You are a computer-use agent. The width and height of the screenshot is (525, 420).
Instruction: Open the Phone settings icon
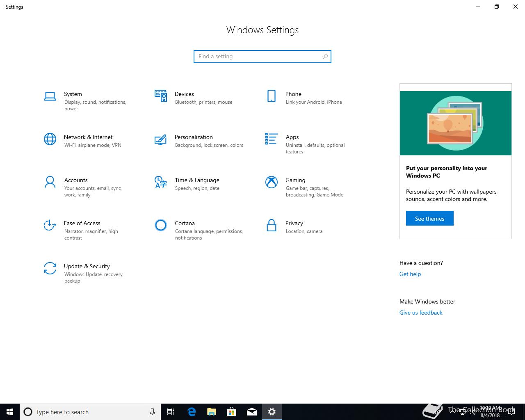(x=272, y=96)
